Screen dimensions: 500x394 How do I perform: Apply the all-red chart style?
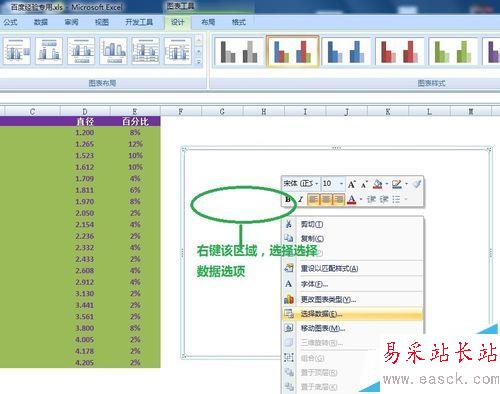tap(399, 52)
